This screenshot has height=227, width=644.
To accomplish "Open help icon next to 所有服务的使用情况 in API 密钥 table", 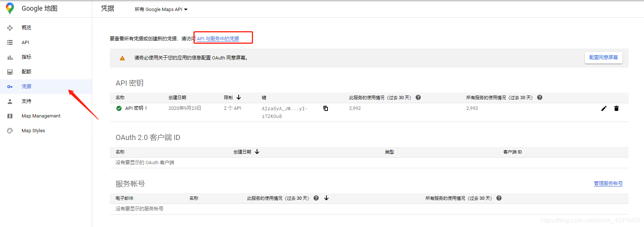I will (x=540, y=97).
